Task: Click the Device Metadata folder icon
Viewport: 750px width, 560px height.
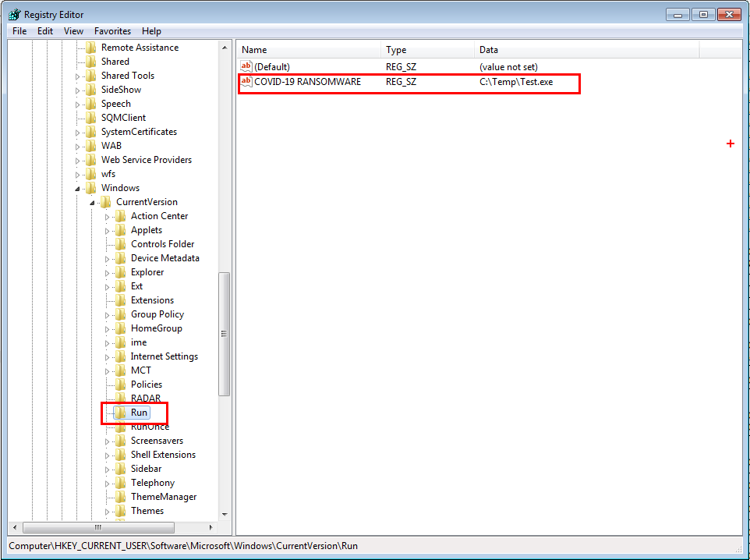Action: pyautogui.click(x=121, y=258)
